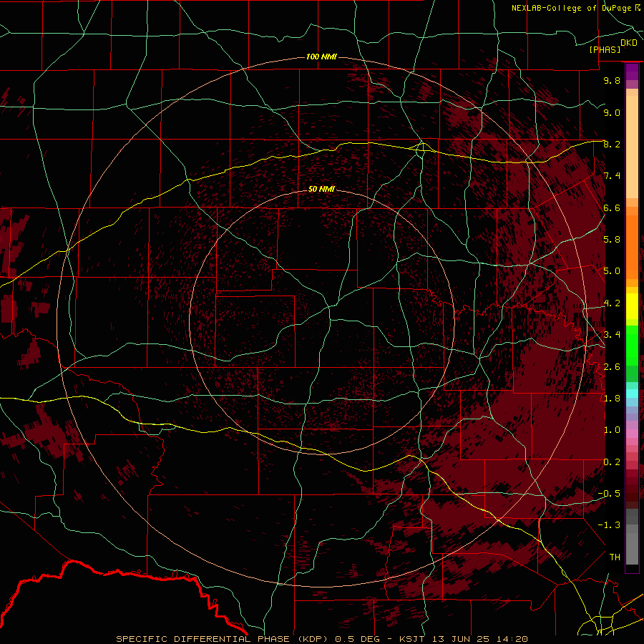This screenshot has height=644, width=644.
Task: Click the -0.5 scale value
Action: click(x=609, y=493)
